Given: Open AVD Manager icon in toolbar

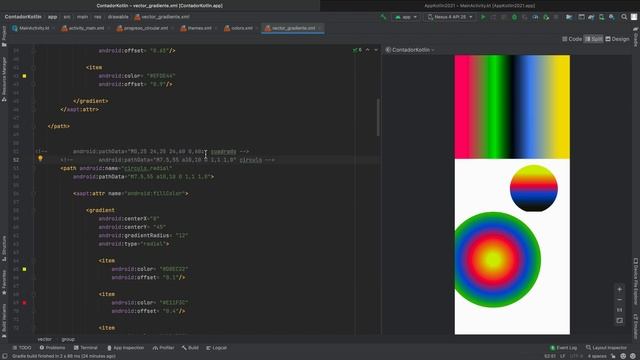Looking at the screenshot, I should 602,17.
